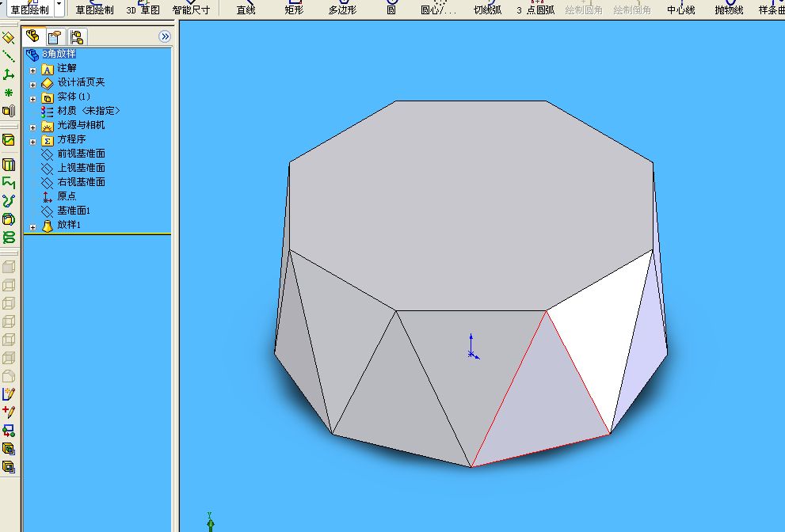Viewport: 785px width, 532px height.
Task: Click the red plus pencil icon
Action: [9, 412]
